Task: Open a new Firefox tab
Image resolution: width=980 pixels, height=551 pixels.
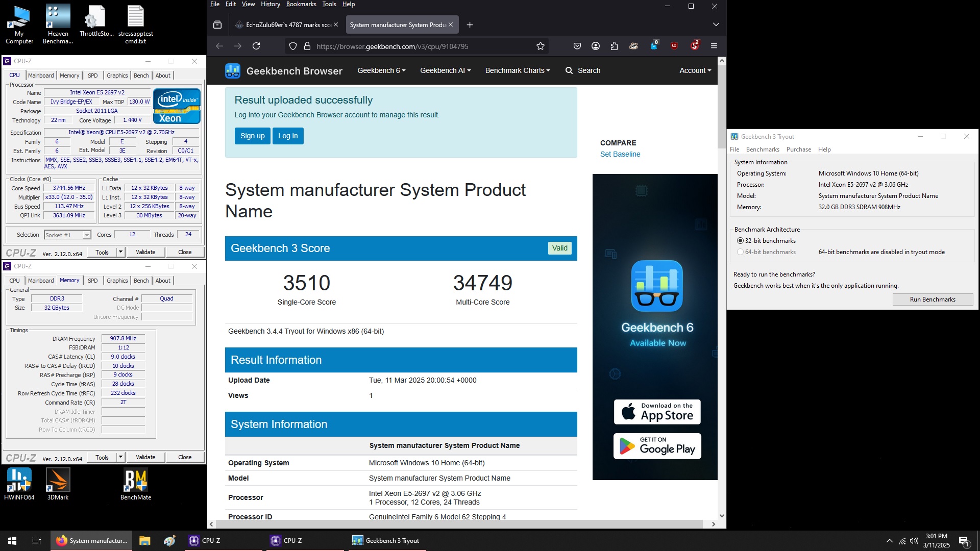Action: point(470,24)
